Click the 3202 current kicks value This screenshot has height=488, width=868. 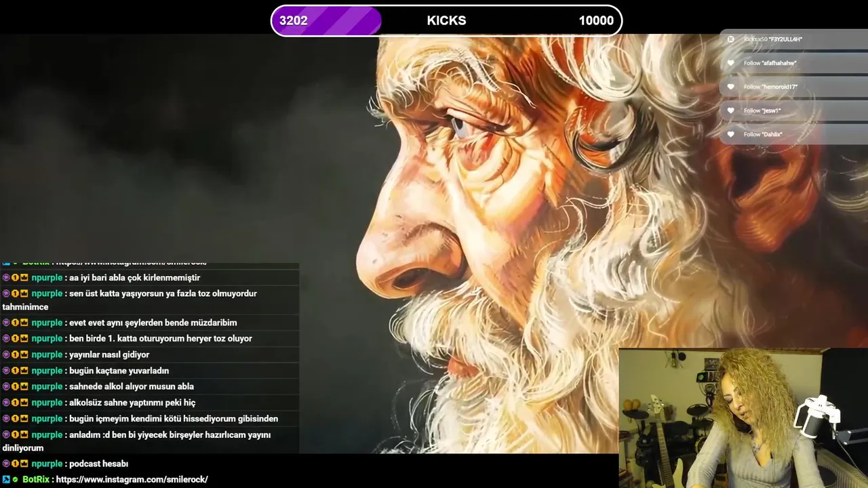(294, 20)
